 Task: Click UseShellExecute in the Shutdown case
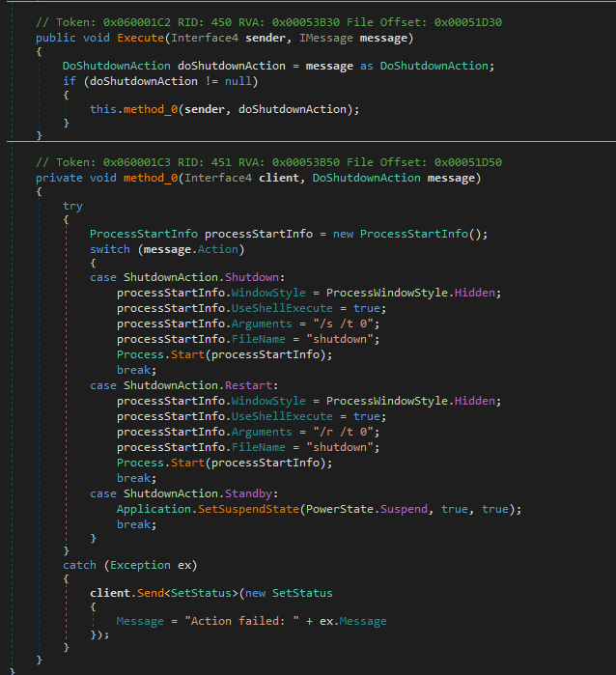282,308
